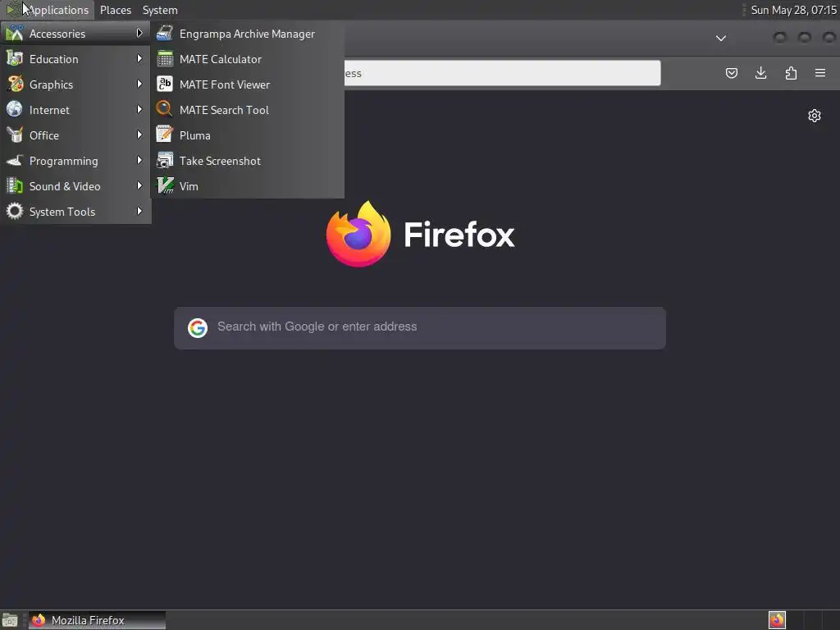Choose Take Screenshot menu label
The height and width of the screenshot is (630, 840).
tap(220, 161)
